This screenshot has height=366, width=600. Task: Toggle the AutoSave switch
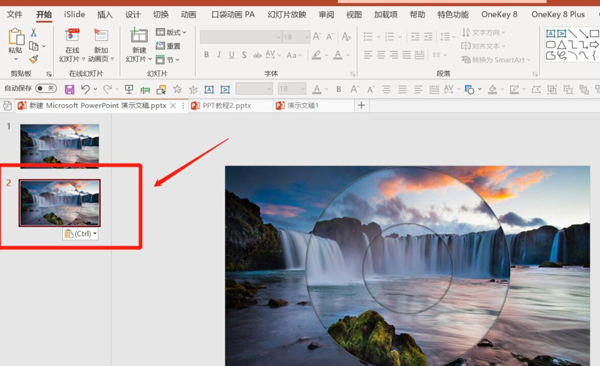pyautogui.click(x=46, y=88)
